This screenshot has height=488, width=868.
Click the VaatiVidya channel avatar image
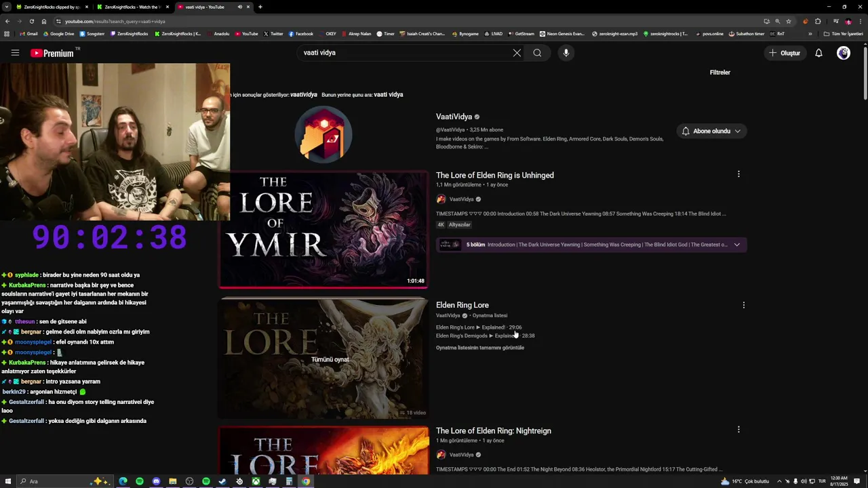click(x=323, y=134)
